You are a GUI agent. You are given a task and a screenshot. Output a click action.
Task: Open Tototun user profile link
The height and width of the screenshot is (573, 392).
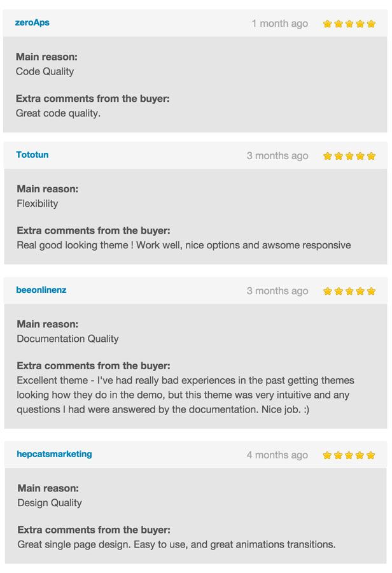coord(32,155)
